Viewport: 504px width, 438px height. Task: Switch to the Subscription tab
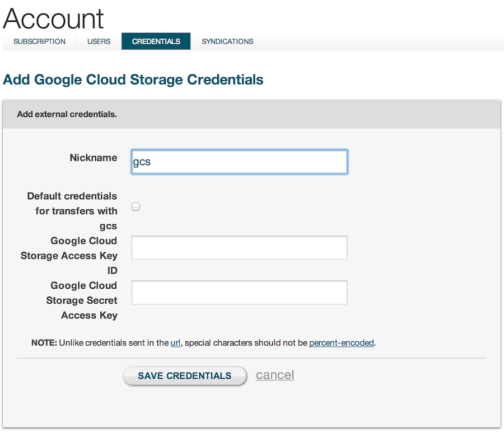point(39,41)
